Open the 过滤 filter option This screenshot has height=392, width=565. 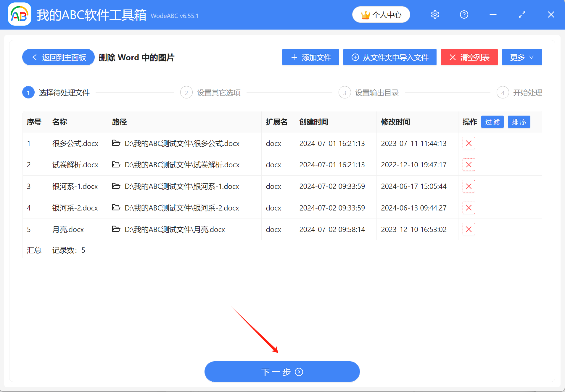492,122
